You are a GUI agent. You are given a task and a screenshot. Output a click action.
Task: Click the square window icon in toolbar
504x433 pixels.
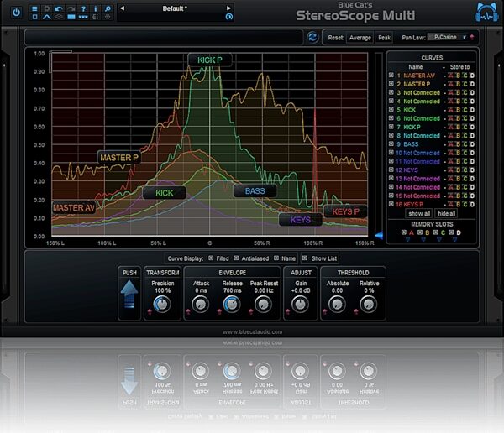34,17
